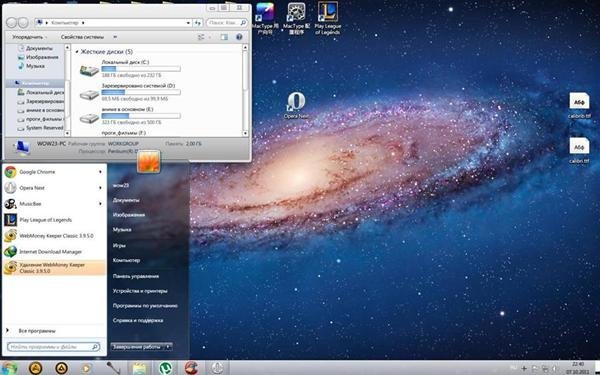This screenshot has height=375, width=600.
Task: Click the Explorer search box
Action: click(x=227, y=23)
